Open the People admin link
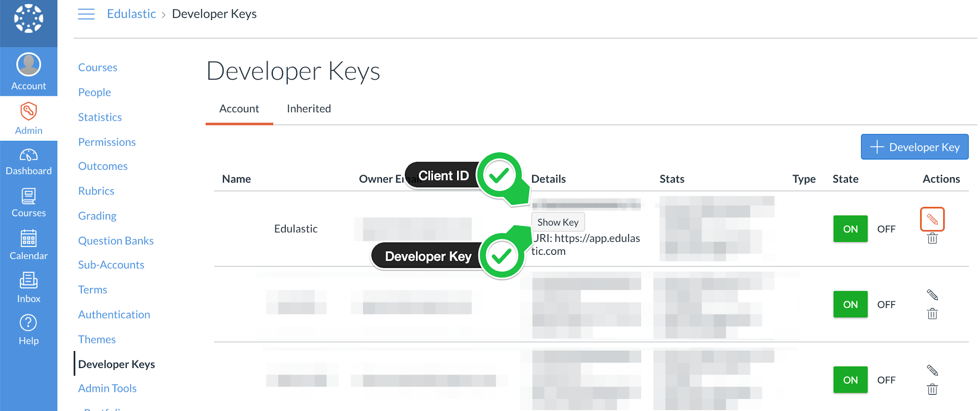Viewport: 980px width, 411px height. click(95, 92)
